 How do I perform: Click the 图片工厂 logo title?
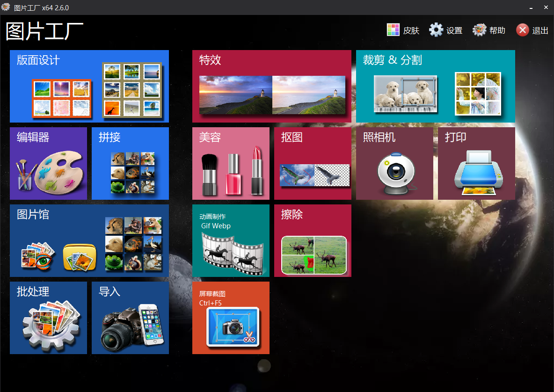44,31
